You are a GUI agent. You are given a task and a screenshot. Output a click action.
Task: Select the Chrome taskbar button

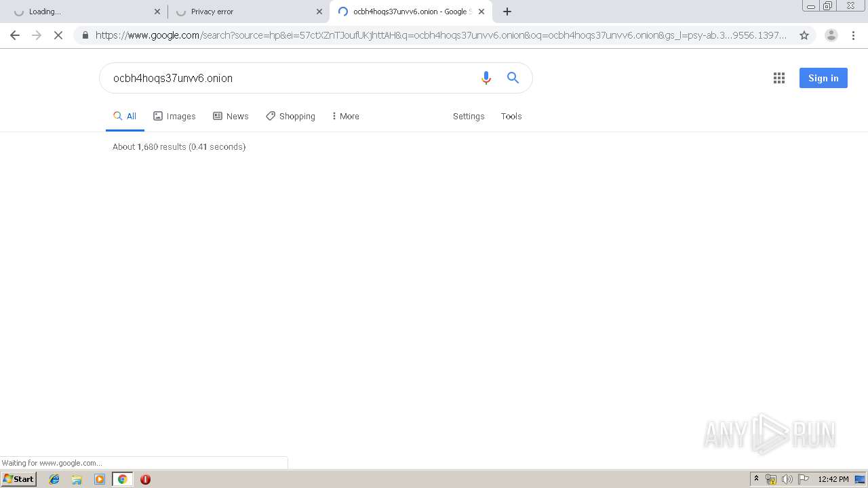[122, 479]
